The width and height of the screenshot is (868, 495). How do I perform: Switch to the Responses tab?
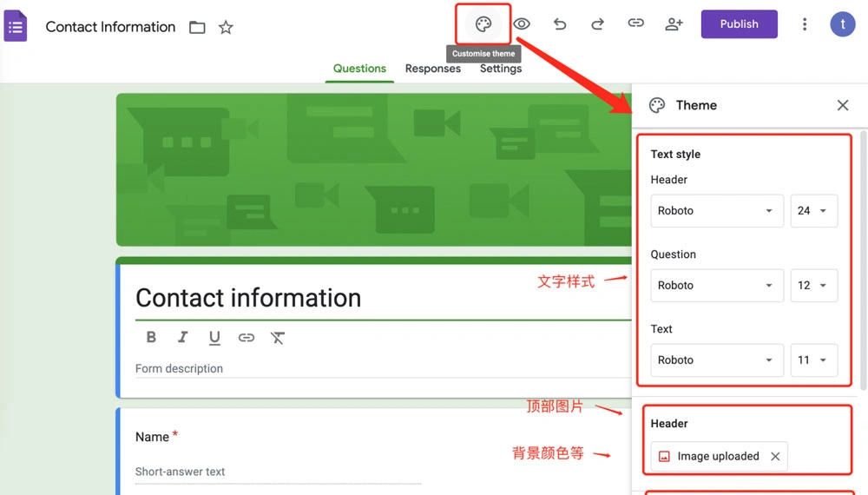(432, 69)
